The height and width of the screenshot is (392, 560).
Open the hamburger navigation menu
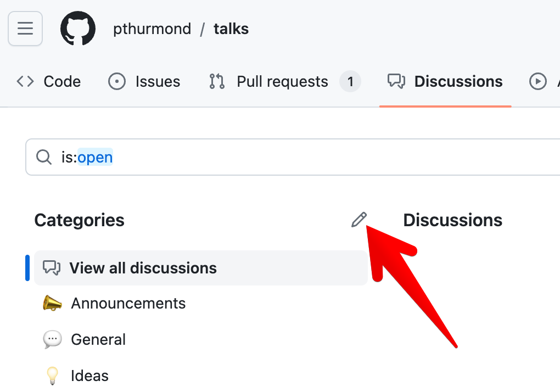(x=25, y=29)
